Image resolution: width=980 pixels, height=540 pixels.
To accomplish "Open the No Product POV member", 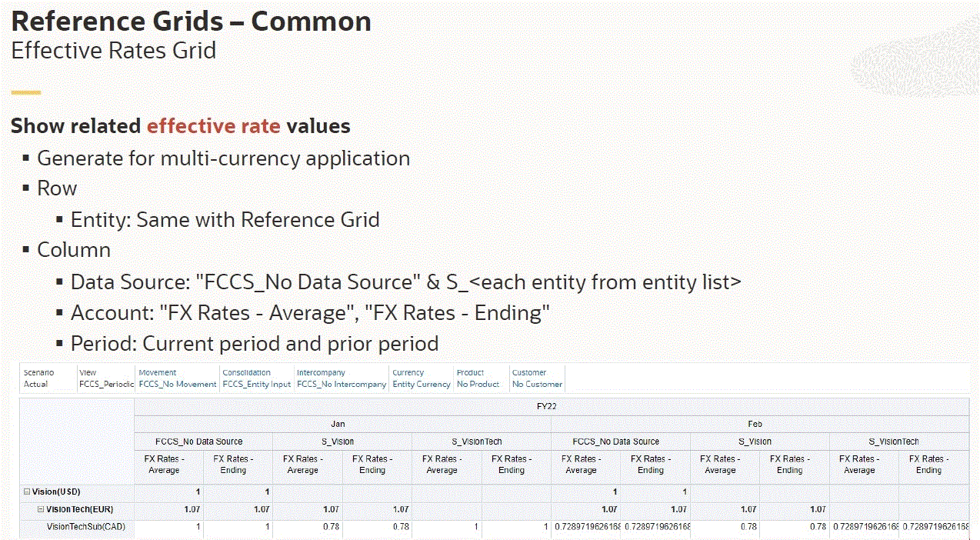I will 478,384.
